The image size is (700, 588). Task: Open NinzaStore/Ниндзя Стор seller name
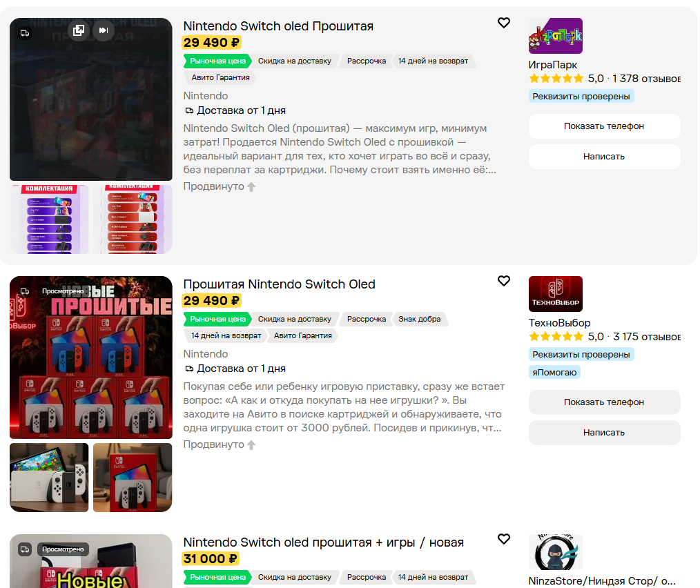602,581
